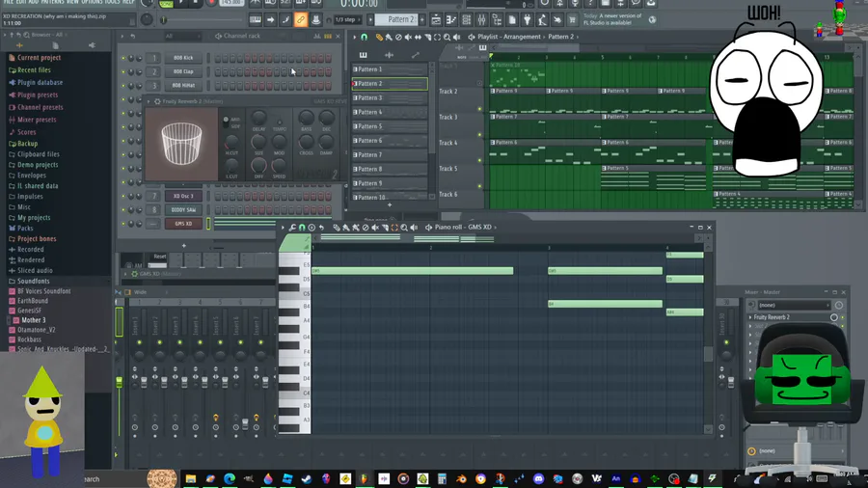Open the Channel rack options arrow menu
The width and height of the screenshot is (868, 488).
click(122, 36)
